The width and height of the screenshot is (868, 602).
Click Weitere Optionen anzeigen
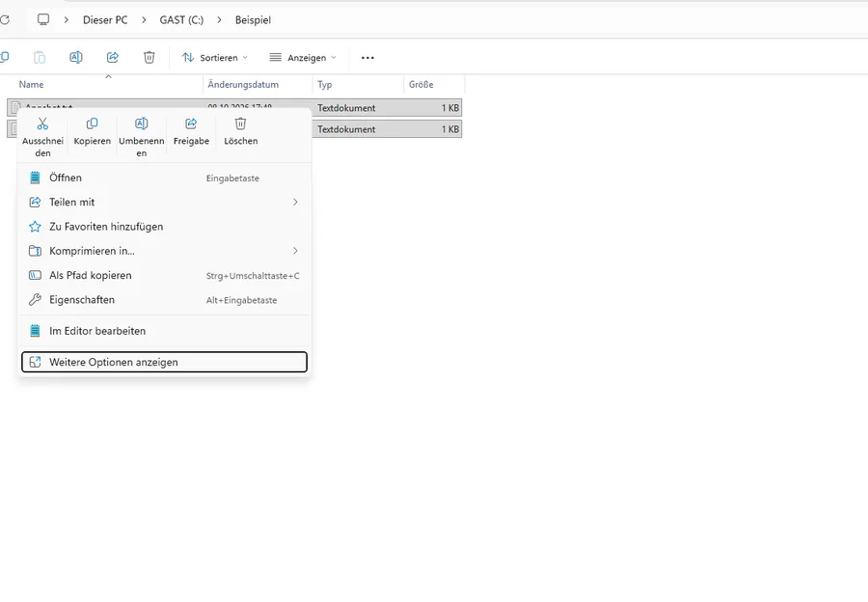tap(164, 362)
